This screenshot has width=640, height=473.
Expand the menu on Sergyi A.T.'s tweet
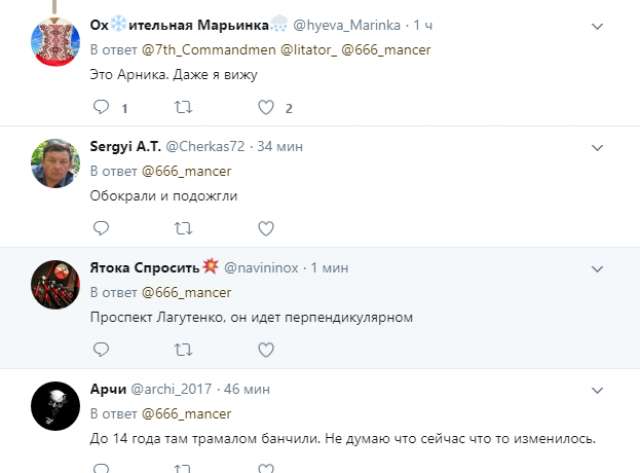tap(597, 145)
